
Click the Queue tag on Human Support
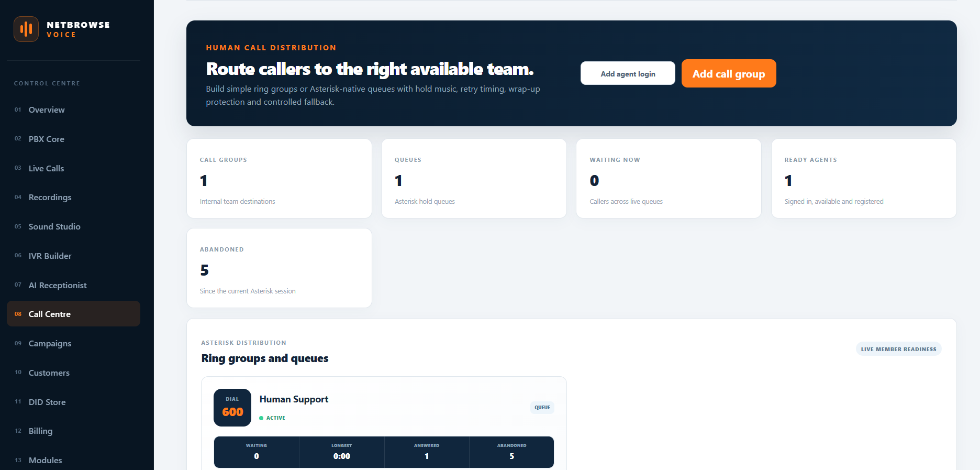point(542,408)
